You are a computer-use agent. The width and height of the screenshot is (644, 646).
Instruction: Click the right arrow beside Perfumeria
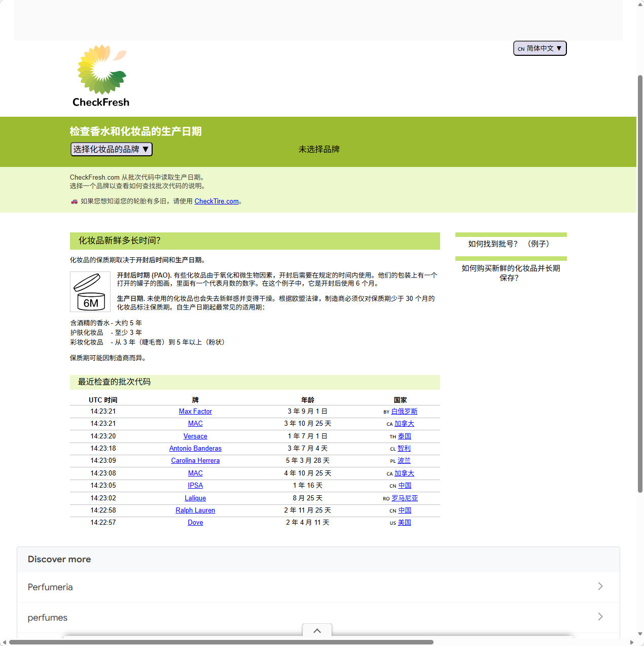(600, 586)
